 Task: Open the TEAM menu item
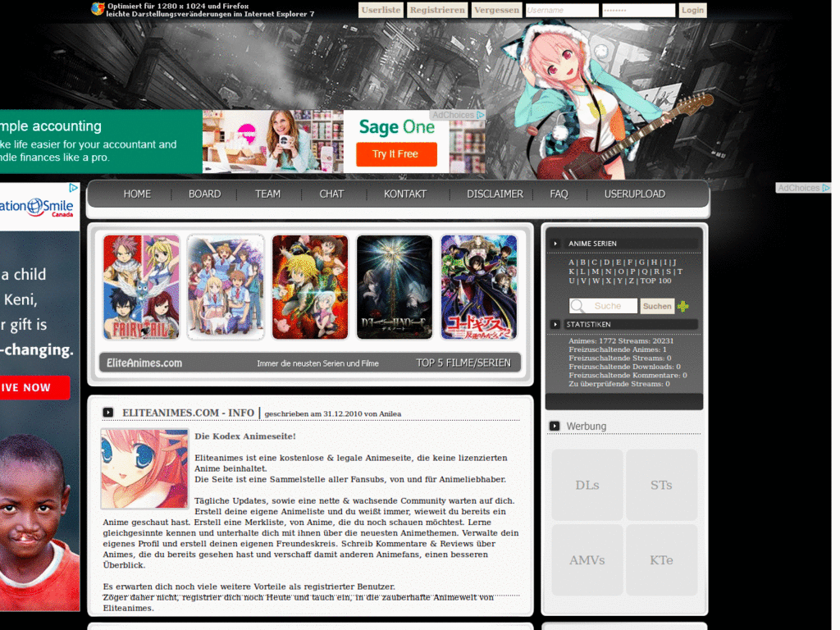point(268,194)
